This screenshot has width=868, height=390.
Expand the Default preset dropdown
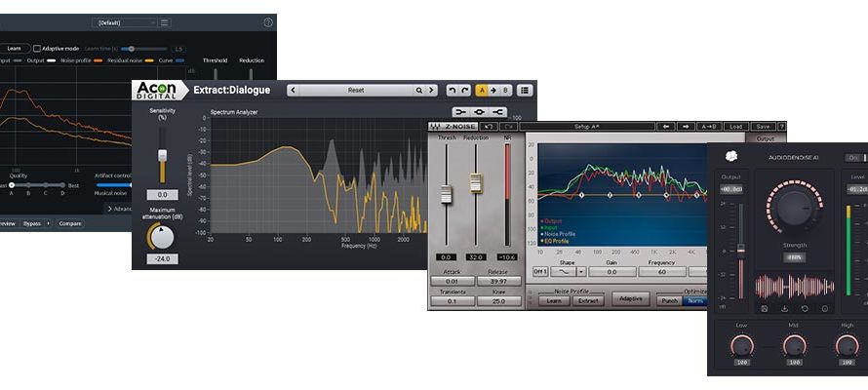point(125,22)
